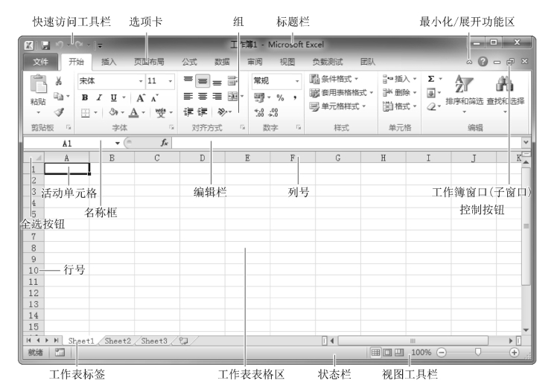Screen dimensions: 560x392
Task: Click top align icon
Action: tap(188, 80)
